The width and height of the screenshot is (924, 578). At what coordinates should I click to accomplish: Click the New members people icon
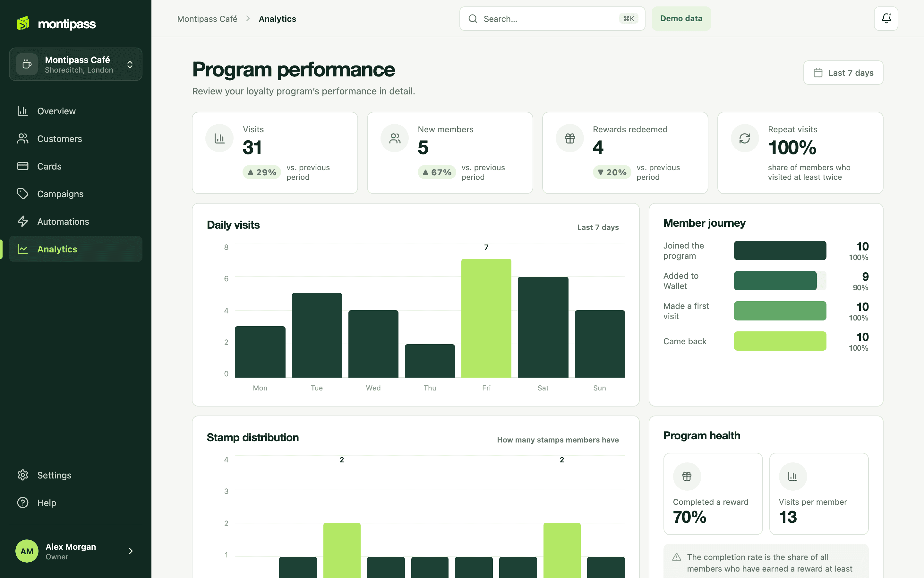coord(395,138)
